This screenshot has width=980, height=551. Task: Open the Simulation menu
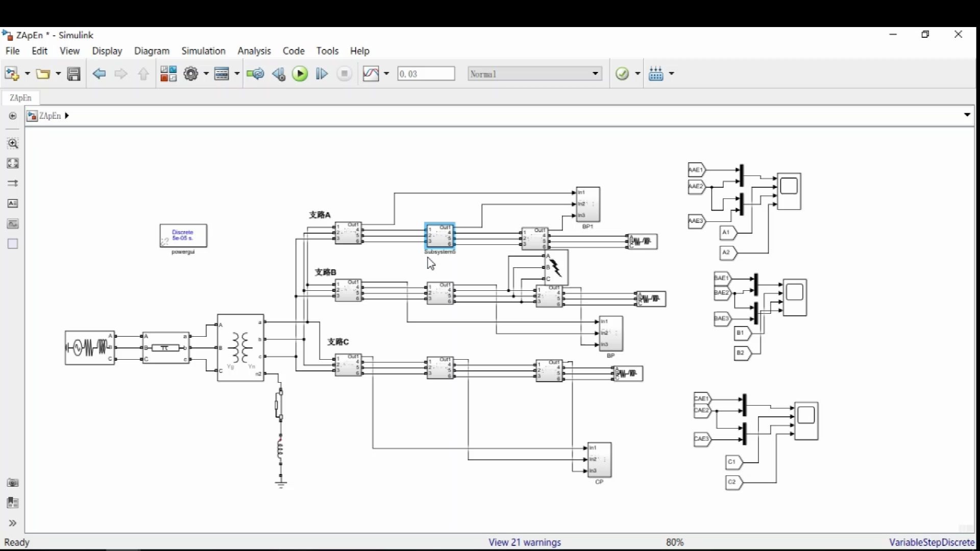203,51
